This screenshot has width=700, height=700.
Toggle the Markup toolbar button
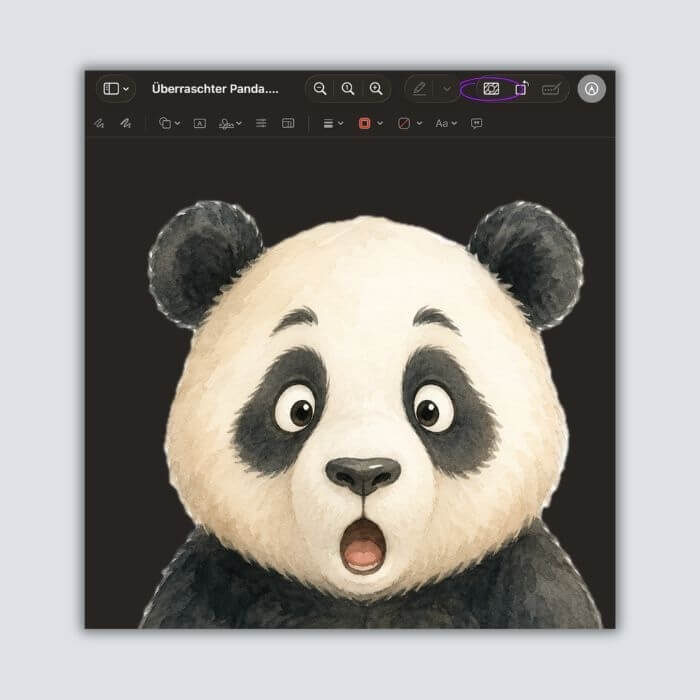(592, 89)
